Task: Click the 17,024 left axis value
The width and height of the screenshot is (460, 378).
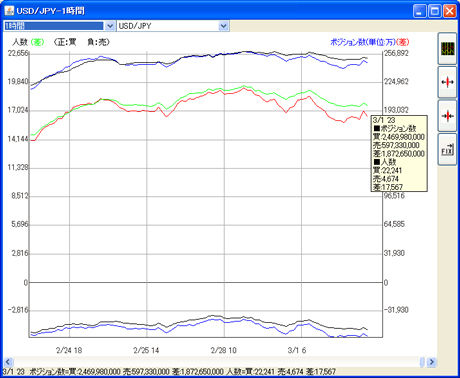Action: [18, 110]
